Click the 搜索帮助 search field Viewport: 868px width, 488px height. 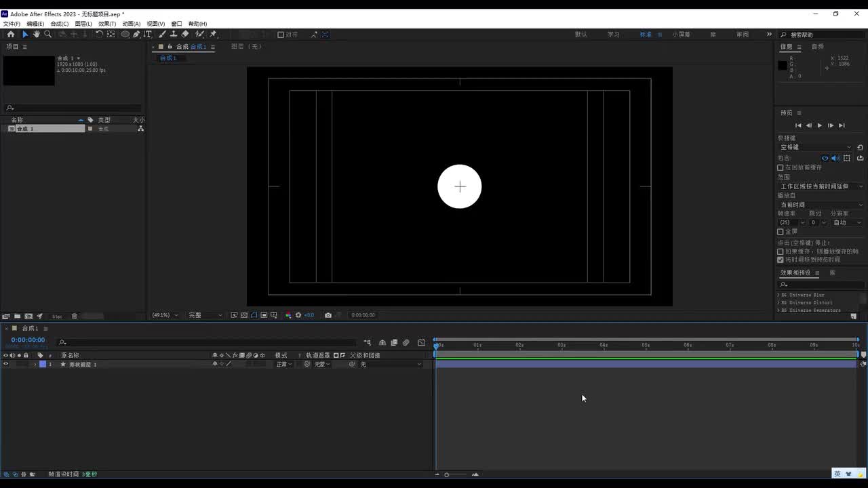(822, 35)
